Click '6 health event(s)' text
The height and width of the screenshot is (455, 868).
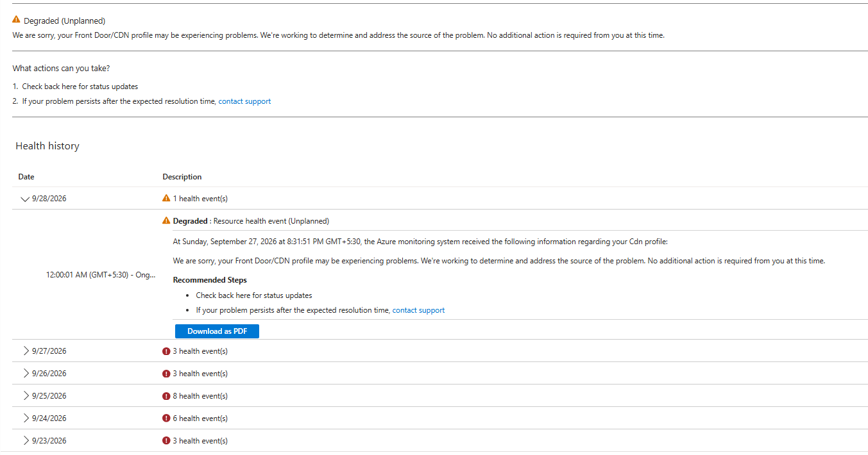click(x=200, y=418)
